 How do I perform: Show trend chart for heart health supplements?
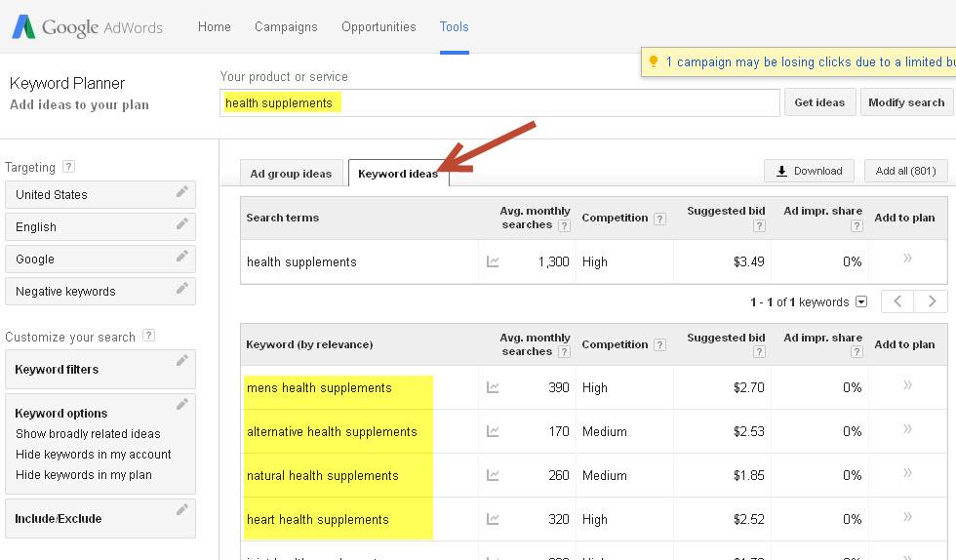click(x=493, y=519)
